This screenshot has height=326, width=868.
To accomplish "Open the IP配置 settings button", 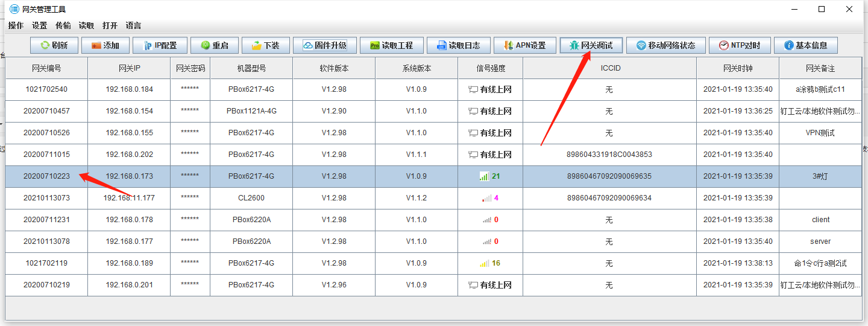I will tap(159, 45).
